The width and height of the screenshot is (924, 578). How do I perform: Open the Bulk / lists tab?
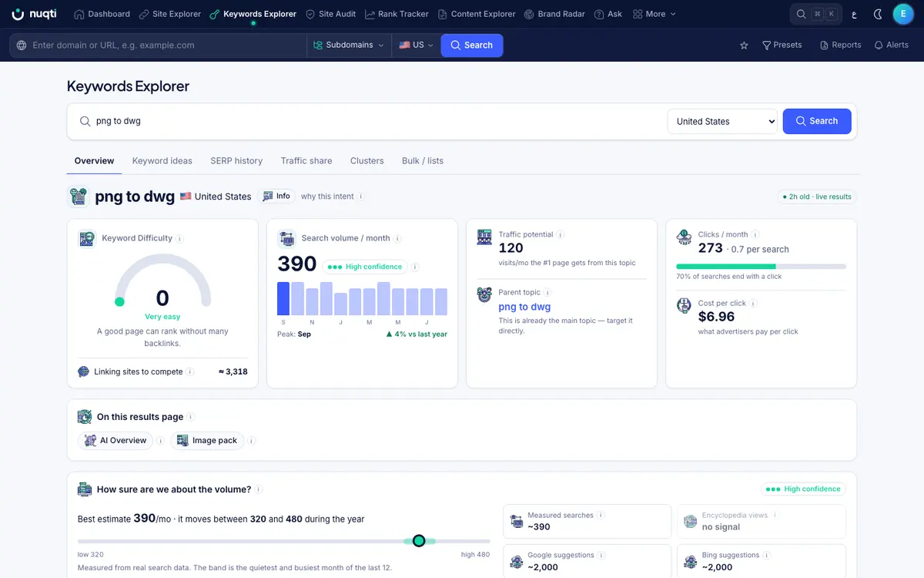point(423,161)
